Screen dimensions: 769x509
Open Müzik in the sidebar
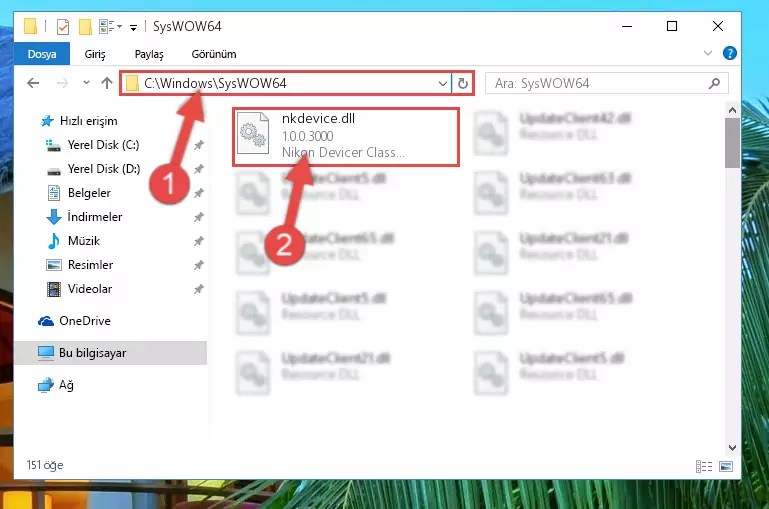(x=84, y=241)
